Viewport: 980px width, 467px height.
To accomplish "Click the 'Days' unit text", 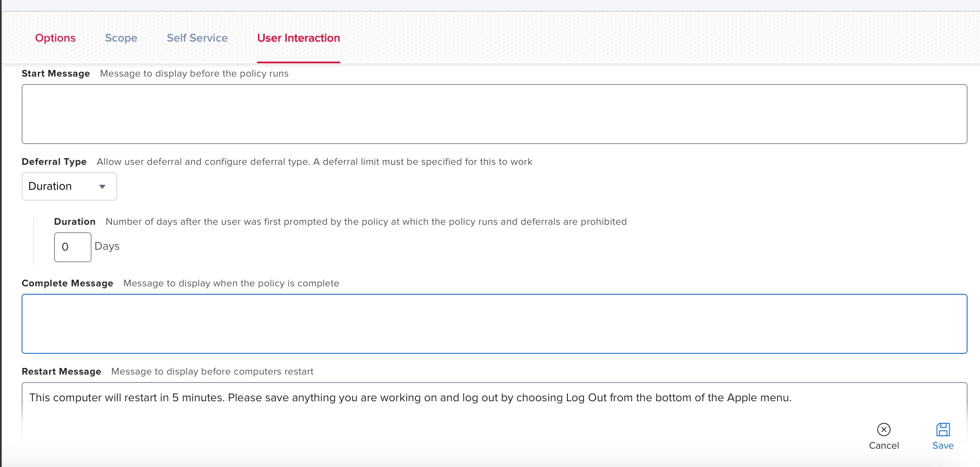I will coord(107,246).
